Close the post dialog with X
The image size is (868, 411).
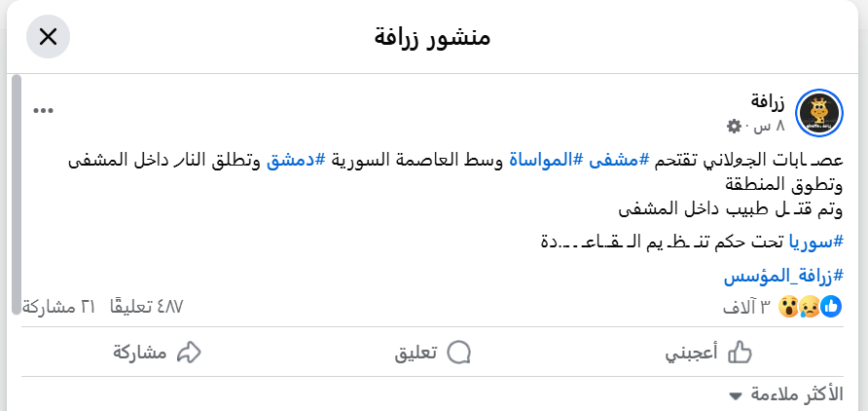(x=48, y=38)
